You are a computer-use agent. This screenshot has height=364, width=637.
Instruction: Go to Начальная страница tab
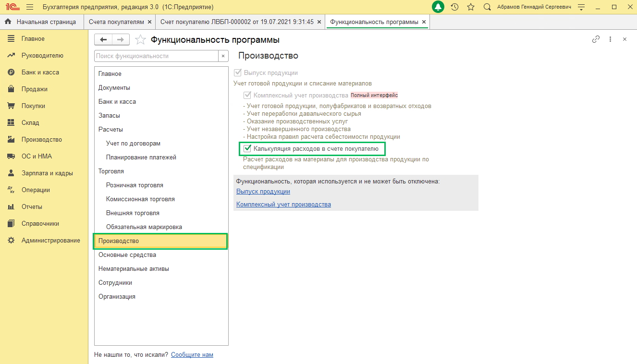pyautogui.click(x=41, y=22)
